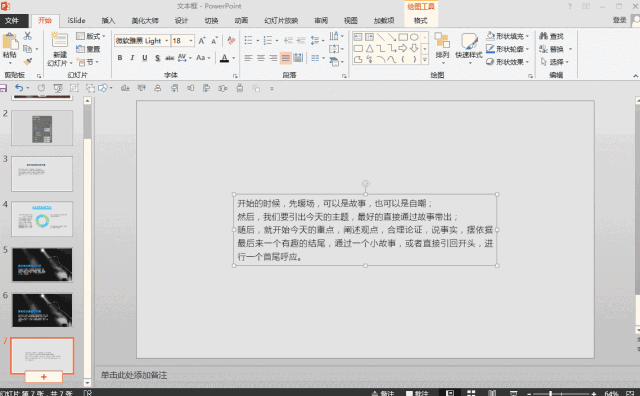Image resolution: width=640 pixels, height=396 pixels.
Task: Select the down arrow shape in gallery
Action: 414,48
